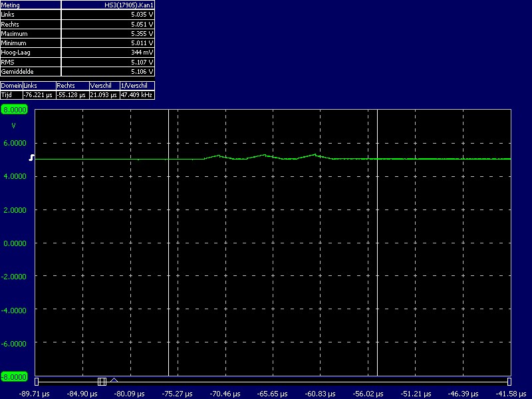The height and width of the screenshot is (399, 532).
Task: Click the rising-edge trigger level marker
Action: coord(31,158)
